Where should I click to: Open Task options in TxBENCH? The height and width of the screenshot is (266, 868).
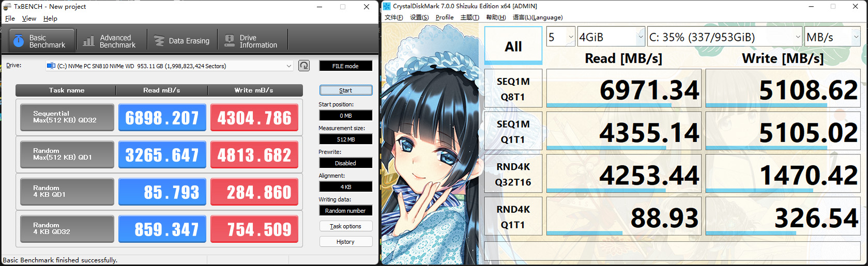345,226
